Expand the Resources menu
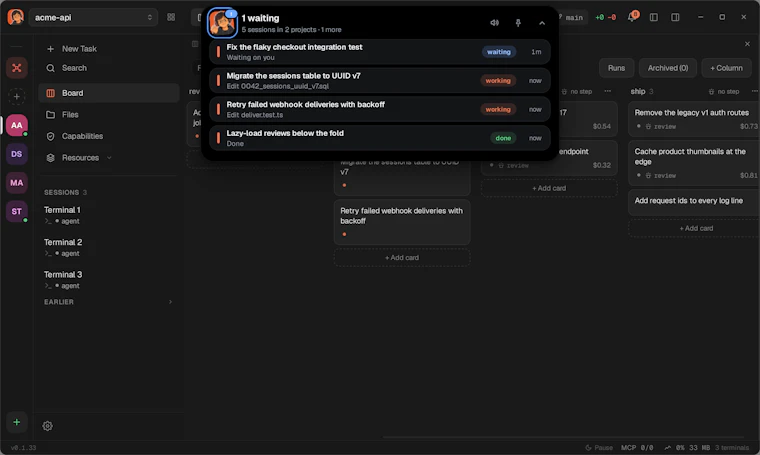The width and height of the screenshot is (760, 455). (x=109, y=158)
